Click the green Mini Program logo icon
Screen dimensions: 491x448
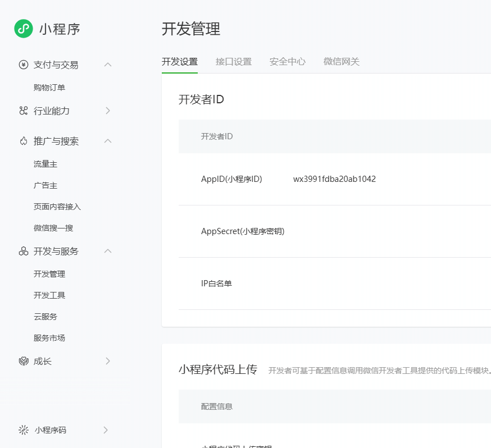24,29
